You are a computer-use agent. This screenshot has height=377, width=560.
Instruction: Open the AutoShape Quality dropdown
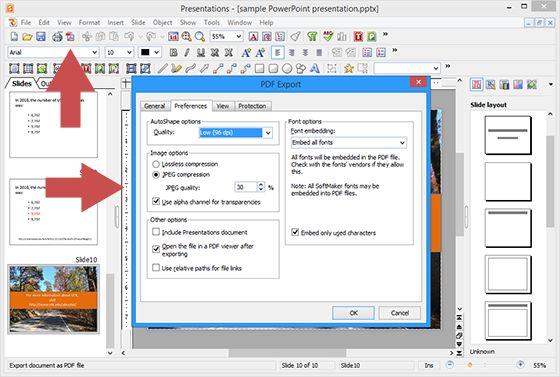268,133
